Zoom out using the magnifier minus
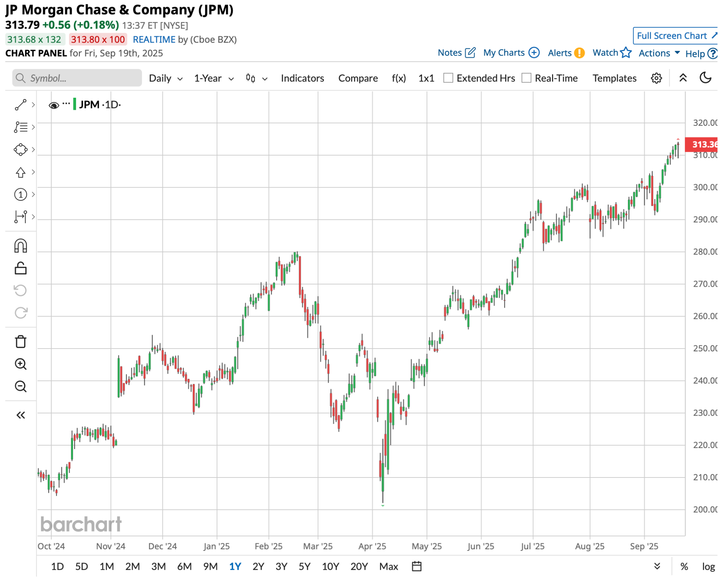This screenshot has height=583, width=728. coord(20,387)
